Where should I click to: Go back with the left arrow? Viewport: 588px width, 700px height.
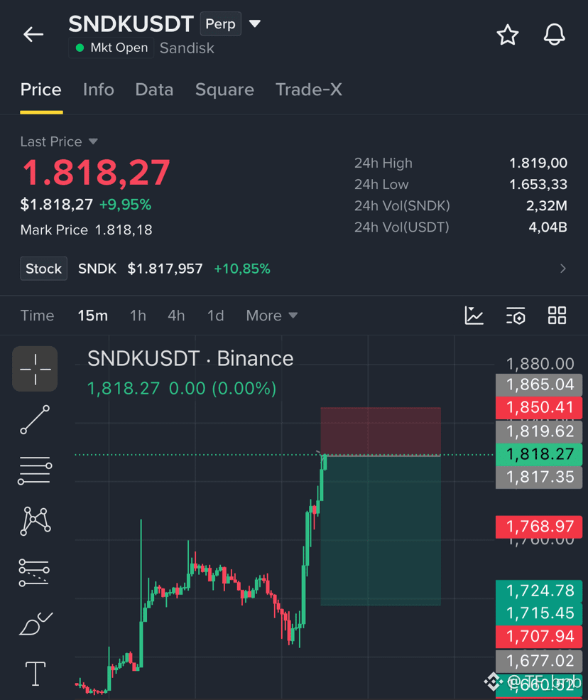33,34
